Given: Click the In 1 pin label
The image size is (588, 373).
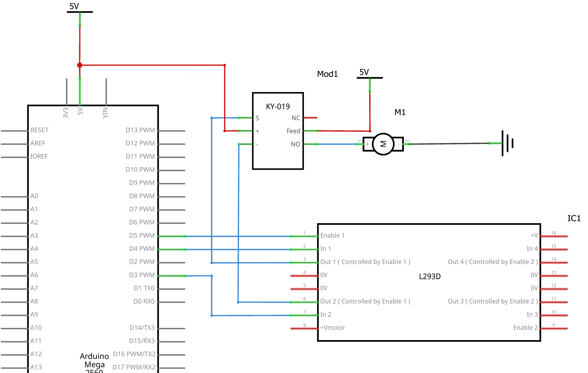Looking at the screenshot, I should coord(325,249).
